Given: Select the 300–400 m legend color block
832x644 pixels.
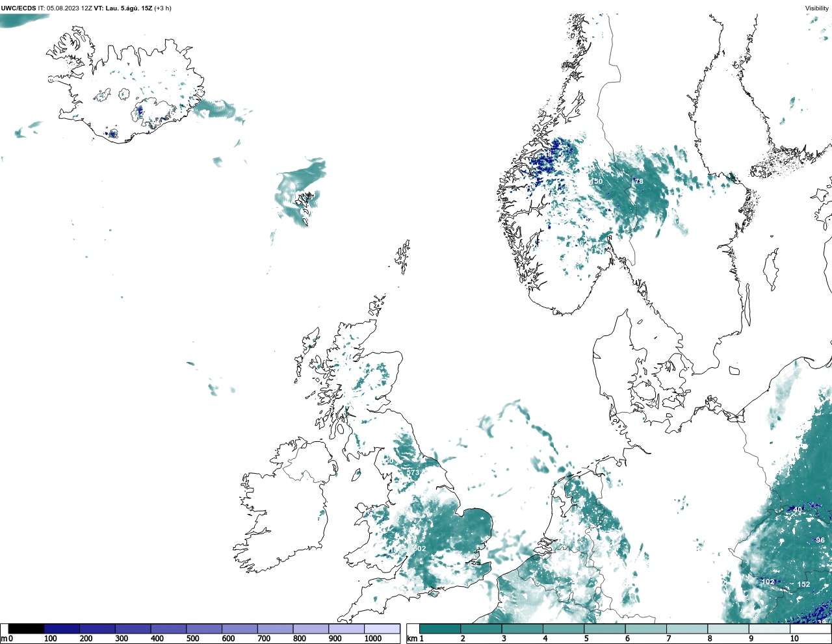Looking at the screenshot, I should pyautogui.click(x=133, y=628).
